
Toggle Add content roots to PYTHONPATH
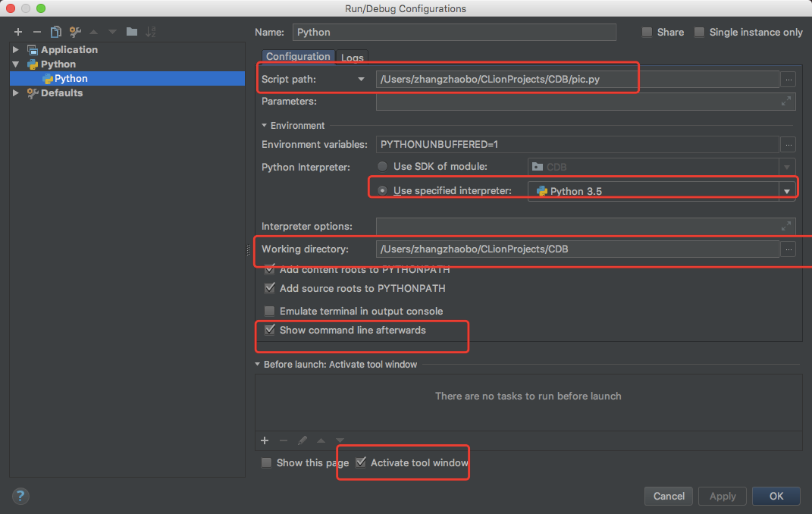[x=269, y=269]
